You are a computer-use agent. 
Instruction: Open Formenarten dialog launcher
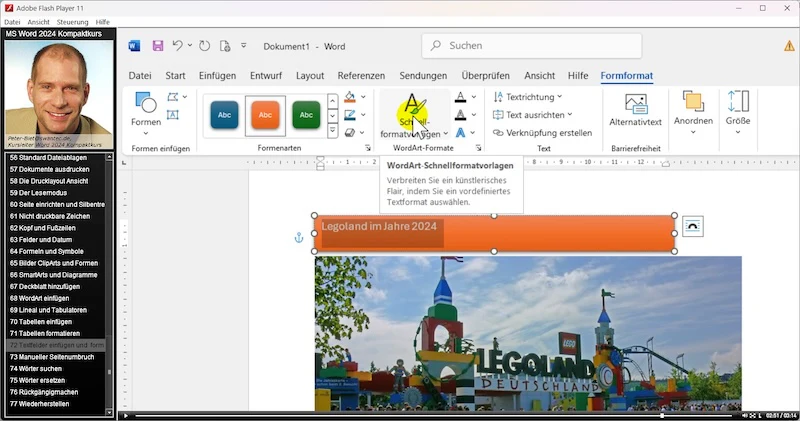coord(367,148)
